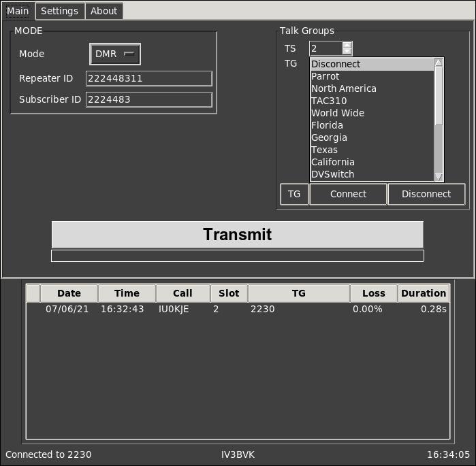Open the Settings tab
This screenshot has height=466, width=476.
60,11
